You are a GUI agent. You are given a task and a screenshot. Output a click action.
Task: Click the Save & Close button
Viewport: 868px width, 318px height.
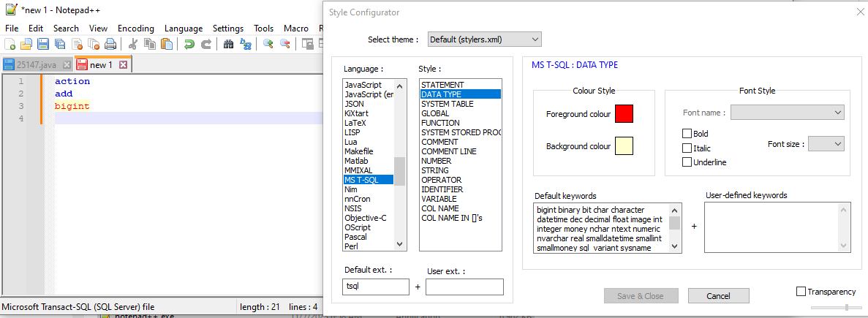[641, 296]
